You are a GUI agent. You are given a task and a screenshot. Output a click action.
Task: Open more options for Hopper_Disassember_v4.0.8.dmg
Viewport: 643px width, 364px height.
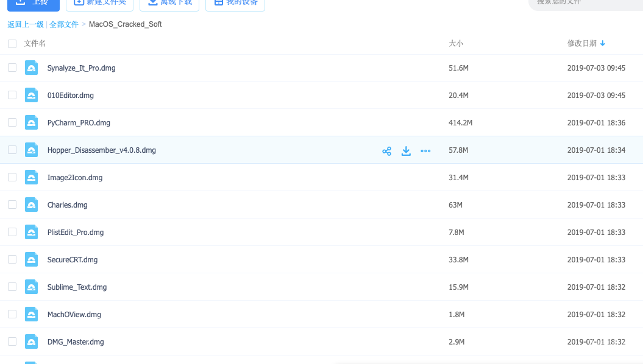425,151
